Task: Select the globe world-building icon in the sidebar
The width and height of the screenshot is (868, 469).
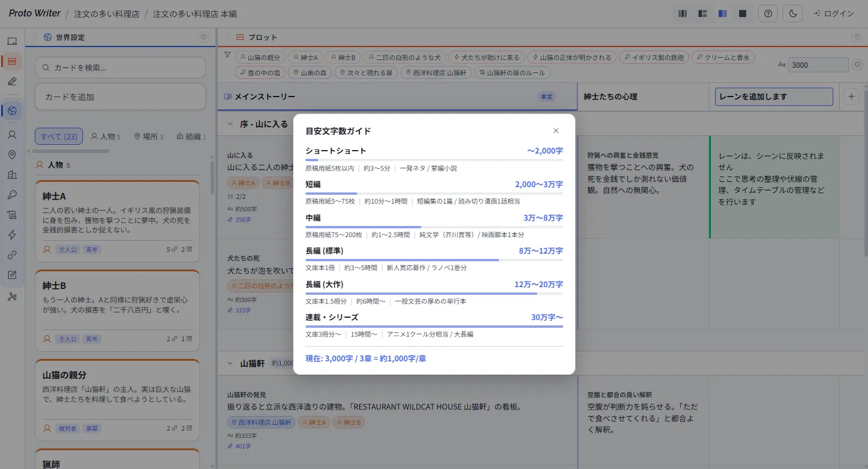Action: 12,111
